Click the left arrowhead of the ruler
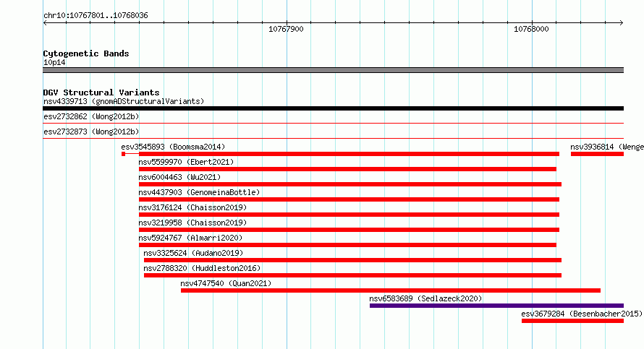 point(45,23)
